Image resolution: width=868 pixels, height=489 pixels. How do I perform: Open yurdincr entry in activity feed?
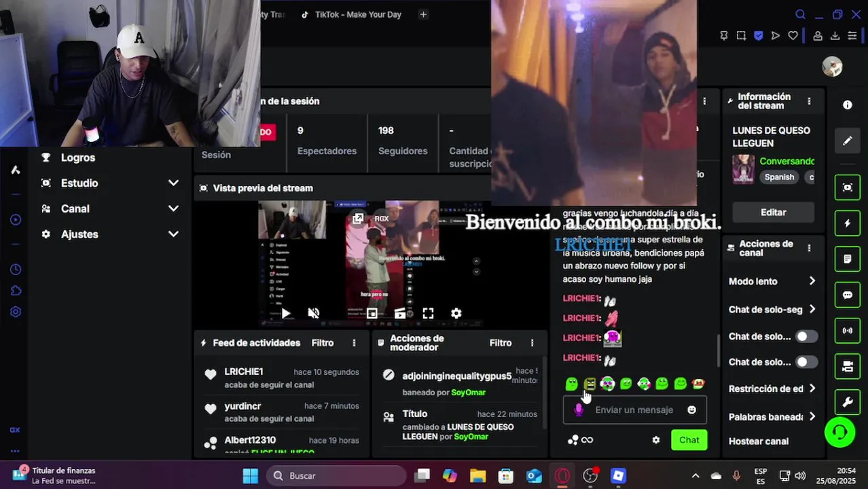coord(281,412)
